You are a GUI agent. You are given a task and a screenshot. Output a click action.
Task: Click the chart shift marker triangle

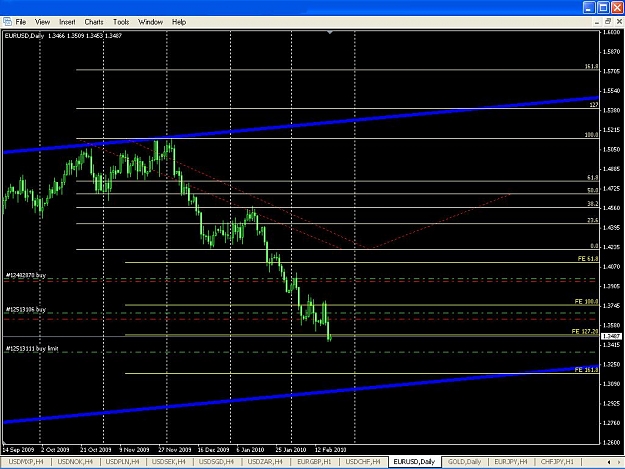330,32
